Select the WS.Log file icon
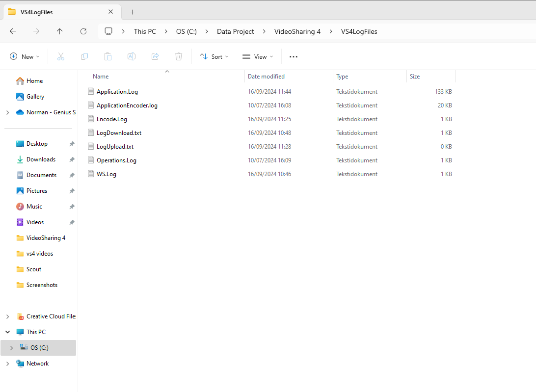 91,174
